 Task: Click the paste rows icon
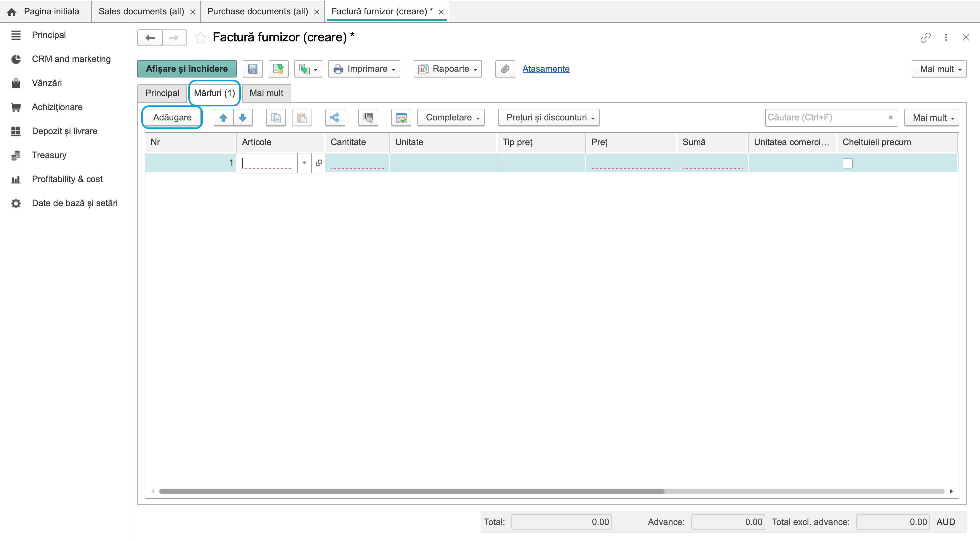pos(302,118)
